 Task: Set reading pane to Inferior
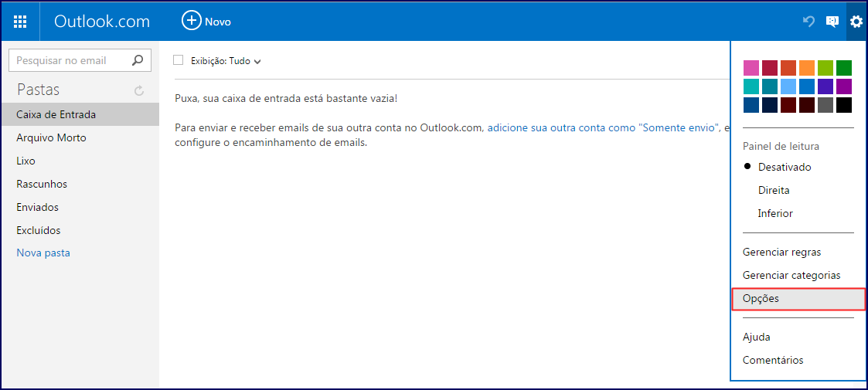pyautogui.click(x=775, y=213)
